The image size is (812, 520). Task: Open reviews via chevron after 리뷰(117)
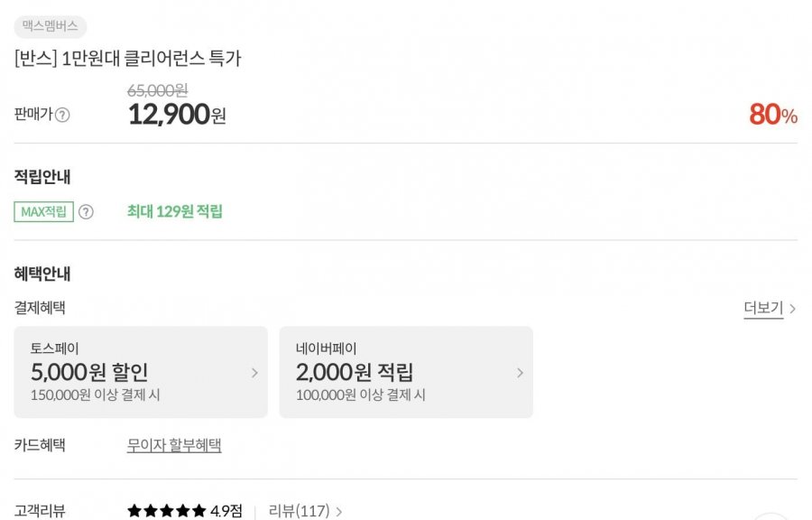coord(339,512)
